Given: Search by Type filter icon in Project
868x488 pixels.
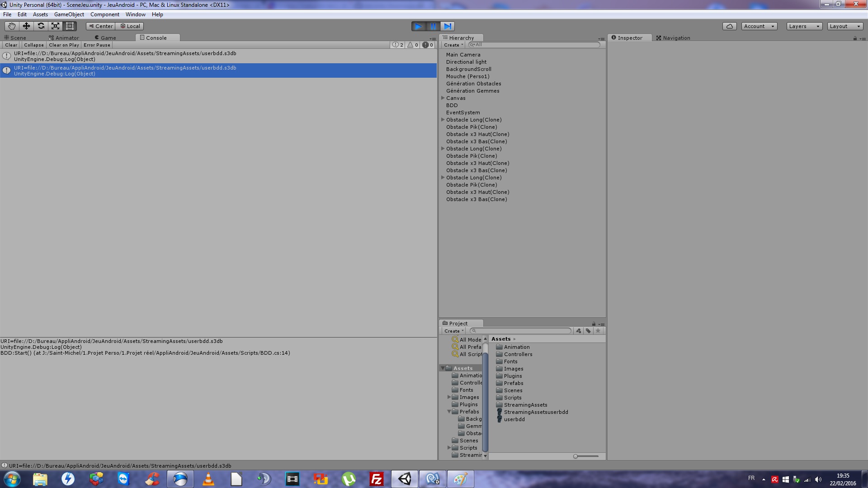Looking at the screenshot, I should click(579, 331).
